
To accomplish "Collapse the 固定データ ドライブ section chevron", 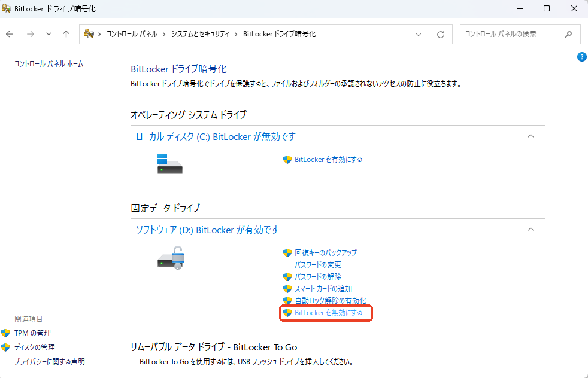I will 531,229.
